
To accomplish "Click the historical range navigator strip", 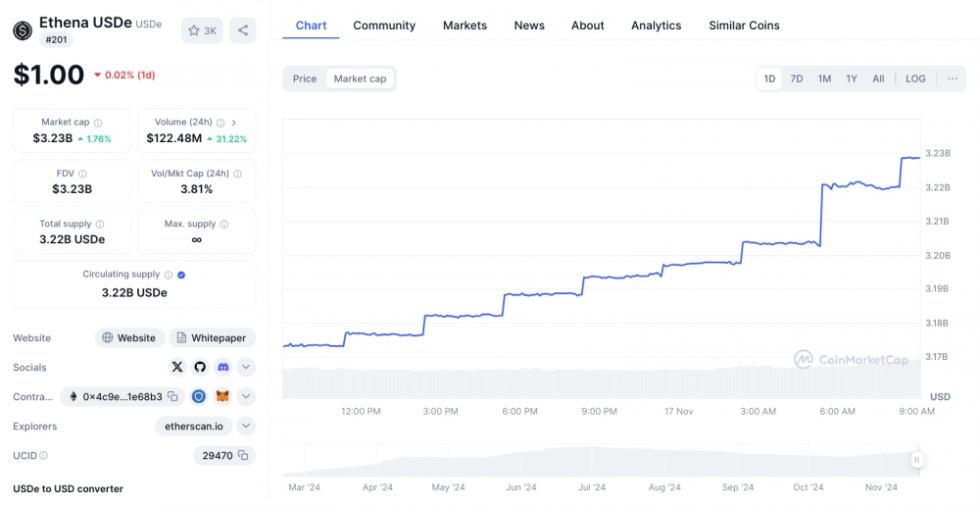I will [x=602, y=461].
